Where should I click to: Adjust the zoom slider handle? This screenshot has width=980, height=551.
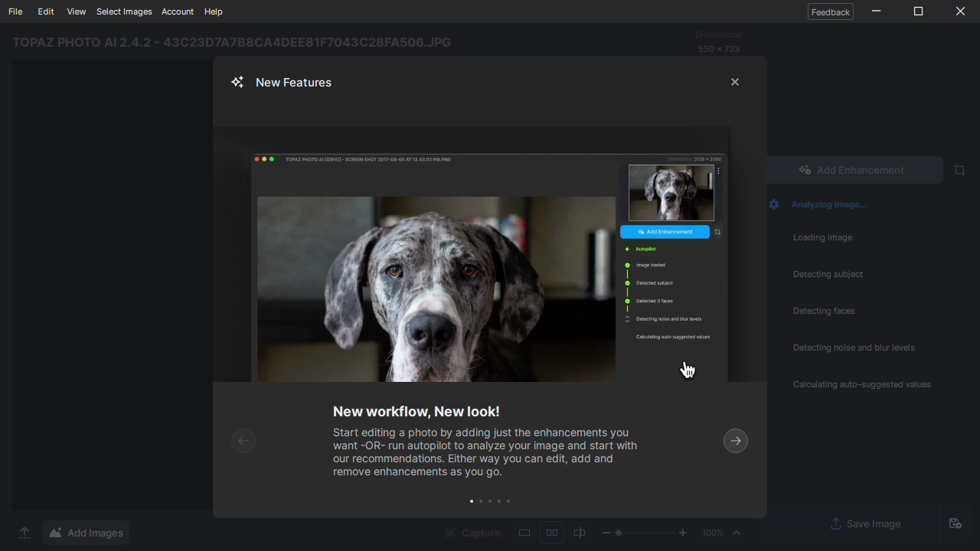(619, 533)
